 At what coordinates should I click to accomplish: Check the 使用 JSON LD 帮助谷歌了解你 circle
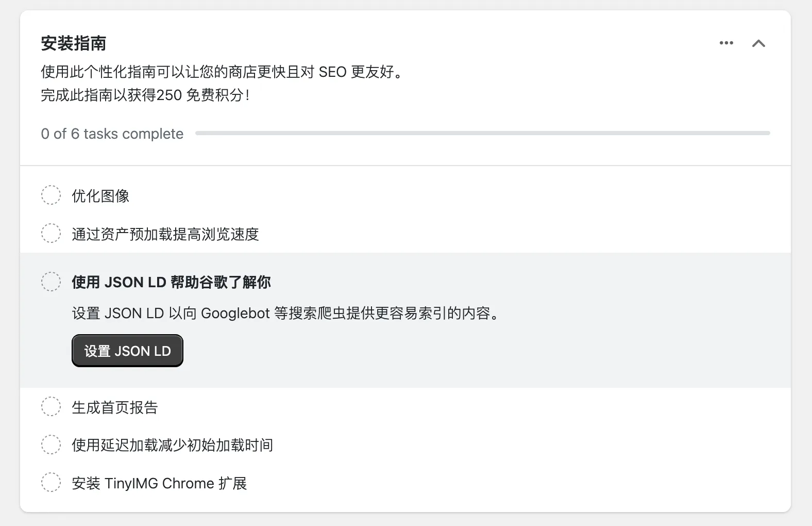51,282
